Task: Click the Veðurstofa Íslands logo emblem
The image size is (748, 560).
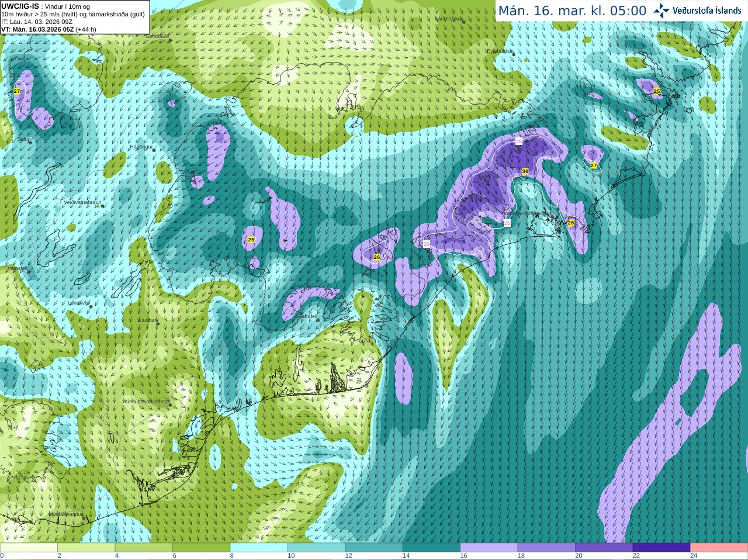Action: [662, 11]
